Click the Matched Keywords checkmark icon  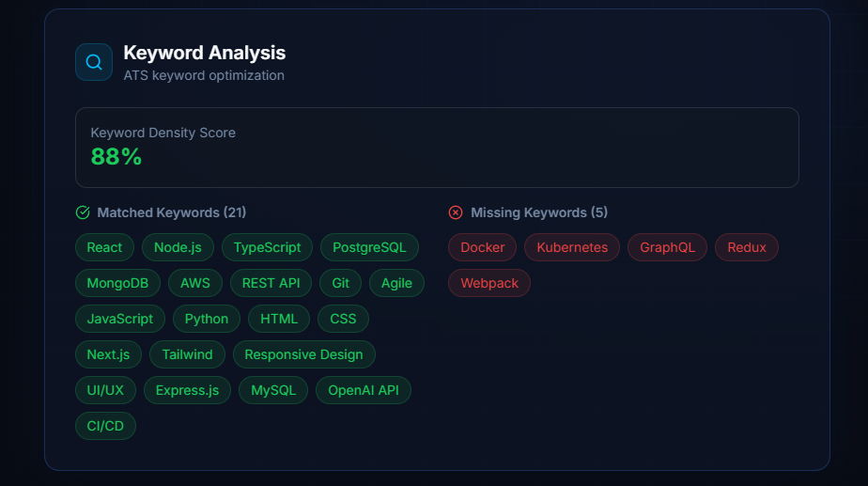(83, 212)
